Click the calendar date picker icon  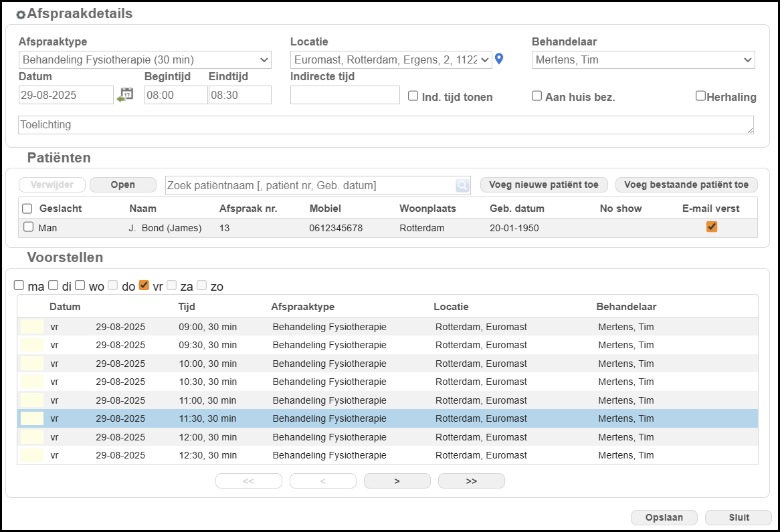[125, 95]
